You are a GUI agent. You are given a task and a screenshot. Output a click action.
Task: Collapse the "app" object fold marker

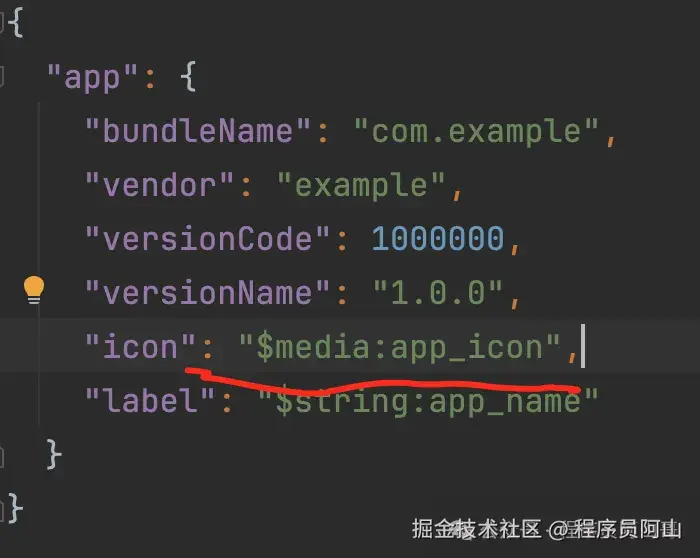click(x=2, y=77)
